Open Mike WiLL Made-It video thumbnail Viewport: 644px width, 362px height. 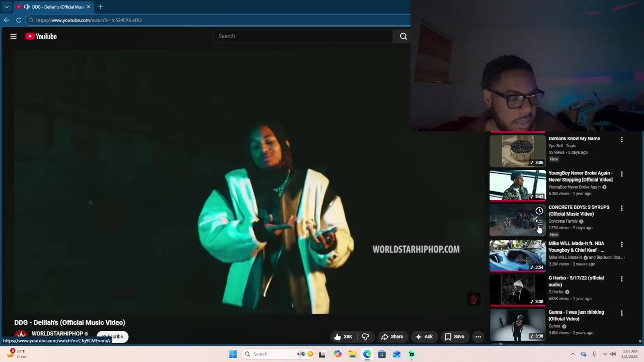tap(517, 256)
